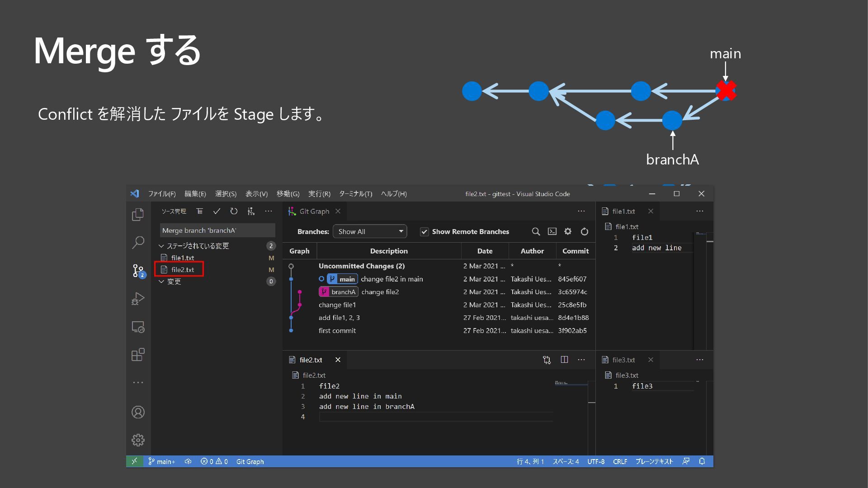Open Run and Debug view
This screenshot has height=488, width=868.
(x=138, y=299)
